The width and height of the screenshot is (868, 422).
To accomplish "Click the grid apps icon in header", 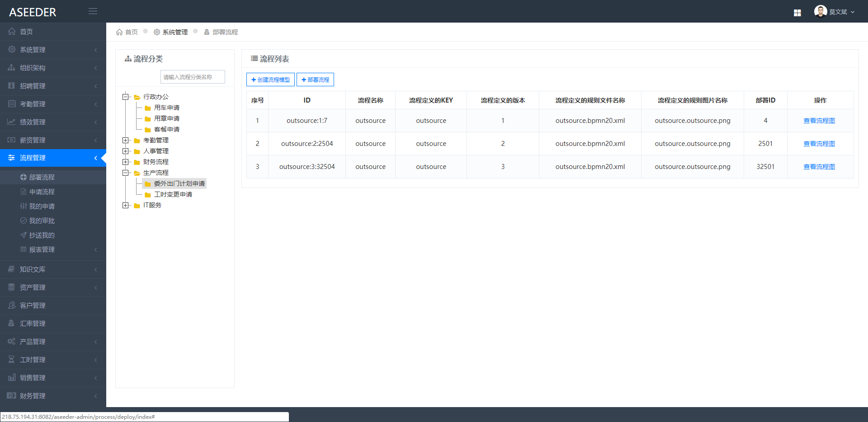I will (797, 13).
